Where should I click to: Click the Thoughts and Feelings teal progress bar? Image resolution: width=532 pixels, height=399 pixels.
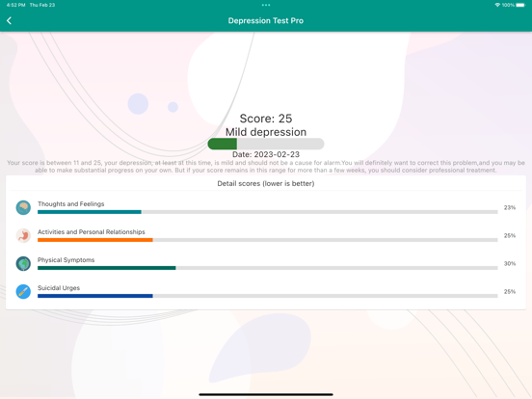point(267,212)
